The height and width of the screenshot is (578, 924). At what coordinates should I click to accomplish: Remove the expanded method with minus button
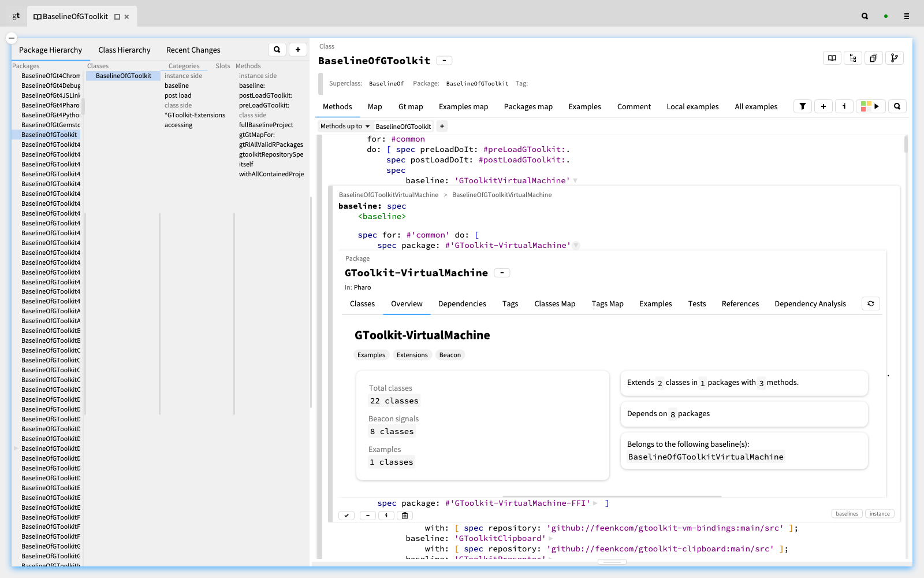[x=368, y=516]
